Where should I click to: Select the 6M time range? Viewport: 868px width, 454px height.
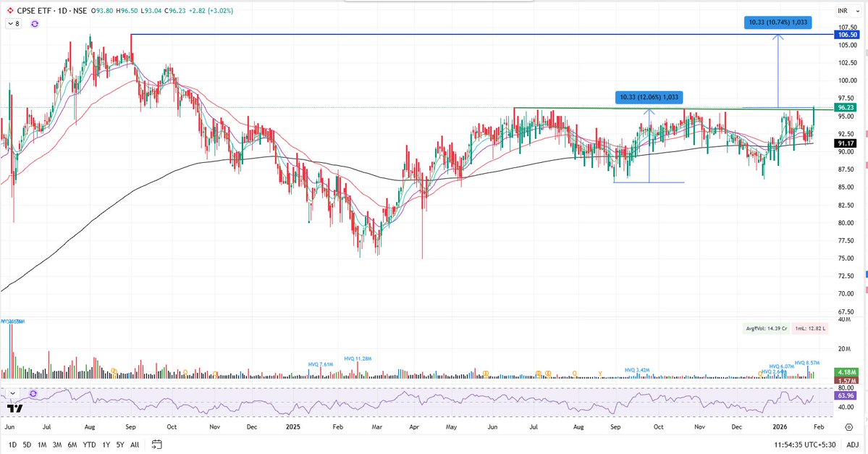point(72,445)
